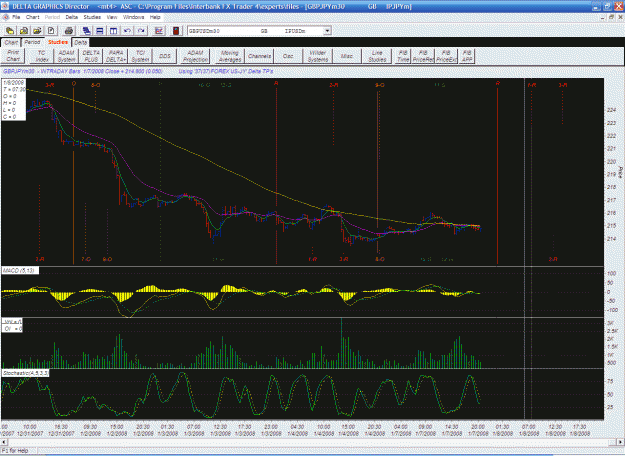625x456 pixels.
Task: Click the tile vertically icon
Action: (114, 31)
